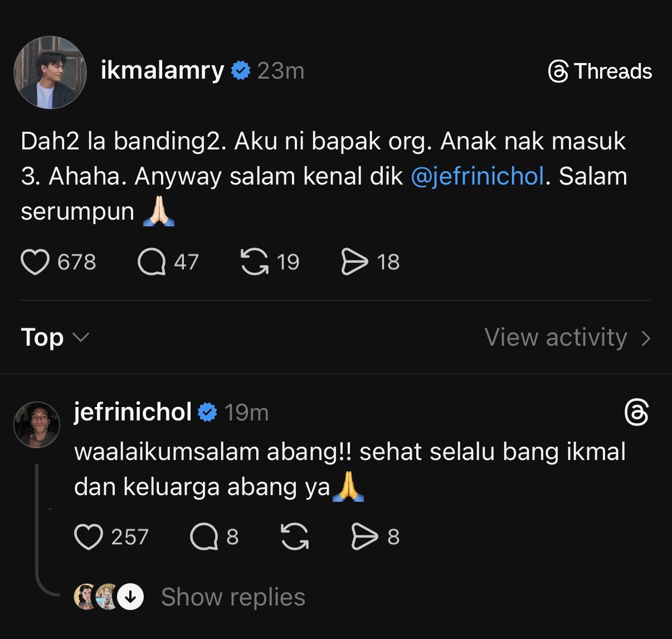The height and width of the screenshot is (639, 672).
Task: Open the @jefrinichol mention link
Action: point(477,176)
